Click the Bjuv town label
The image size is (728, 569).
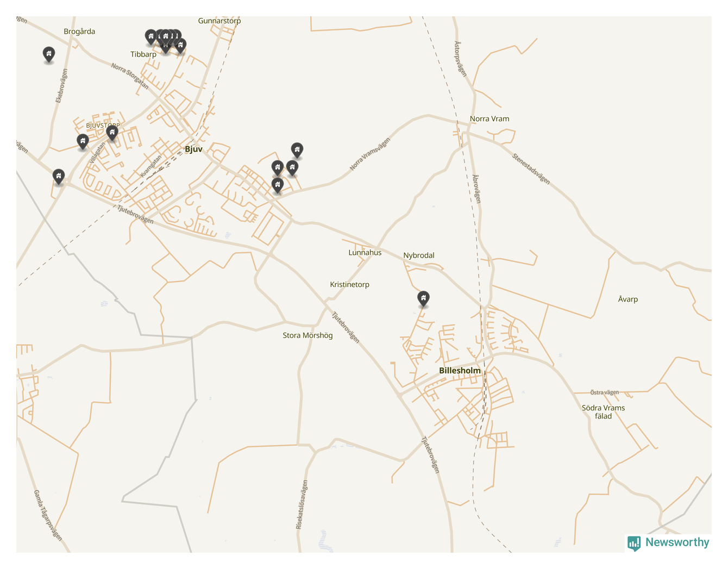[x=193, y=149]
